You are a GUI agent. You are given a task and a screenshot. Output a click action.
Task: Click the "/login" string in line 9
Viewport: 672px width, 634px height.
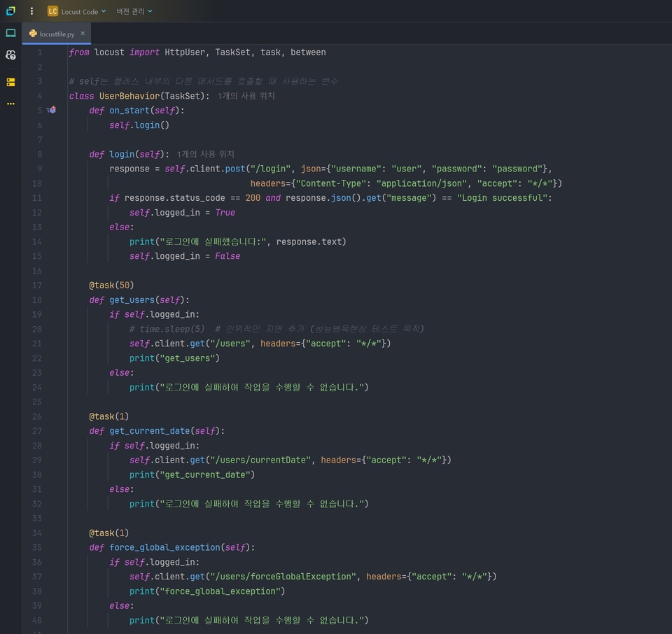(x=270, y=169)
